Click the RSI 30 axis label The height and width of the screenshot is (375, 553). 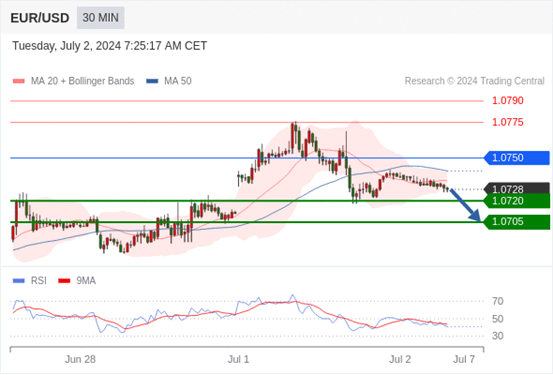[498, 336]
